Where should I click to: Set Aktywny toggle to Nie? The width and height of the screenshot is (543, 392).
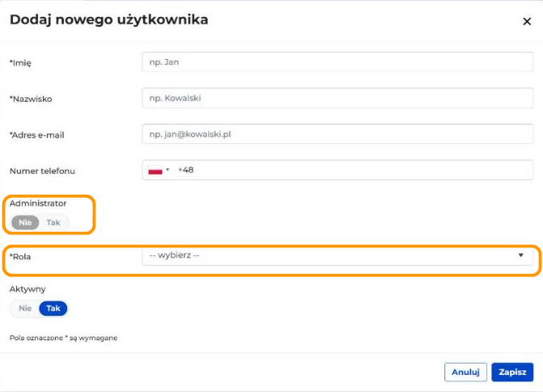25,308
